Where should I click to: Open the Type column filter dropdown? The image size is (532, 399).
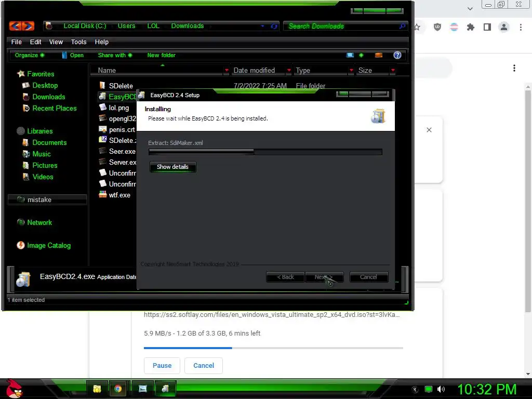coord(351,70)
